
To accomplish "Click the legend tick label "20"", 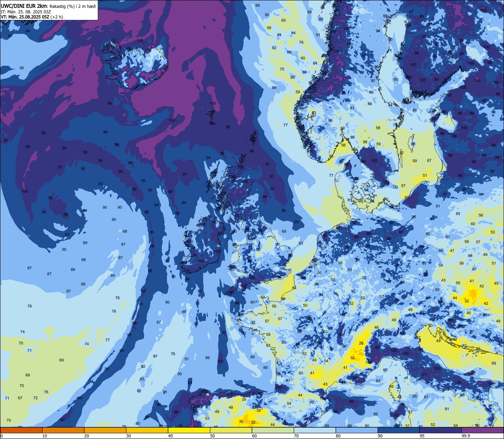I will pyautogui.click(x=86, y=436).
